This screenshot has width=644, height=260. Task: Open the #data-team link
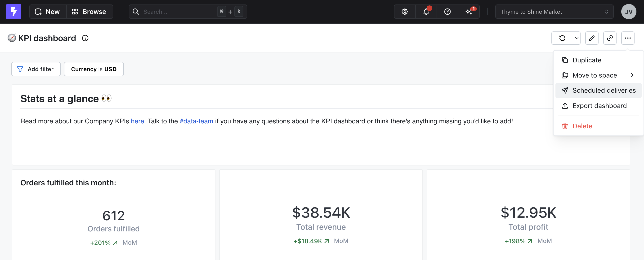click(x=196, y=121)
